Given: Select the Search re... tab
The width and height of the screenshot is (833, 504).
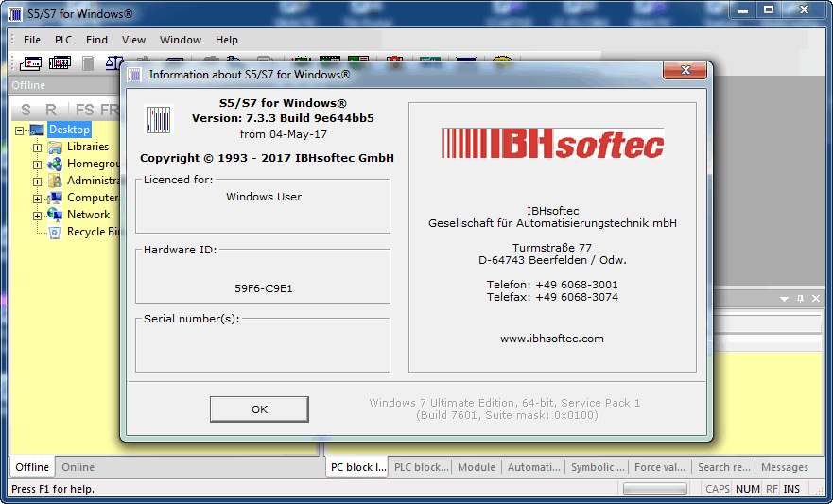Looking at the screenshot, I should [723, 467].
